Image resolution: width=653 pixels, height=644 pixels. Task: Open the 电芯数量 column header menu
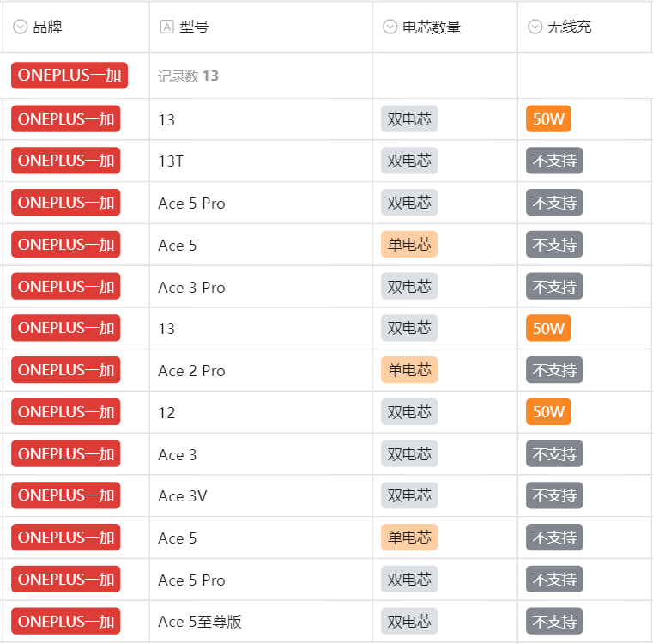point(432,27)
